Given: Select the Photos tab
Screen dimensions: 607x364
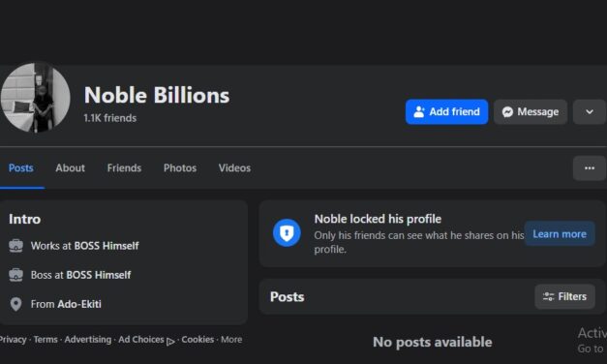Looking at the screenshot, I should pyautogui.click(x=180, y=168).
